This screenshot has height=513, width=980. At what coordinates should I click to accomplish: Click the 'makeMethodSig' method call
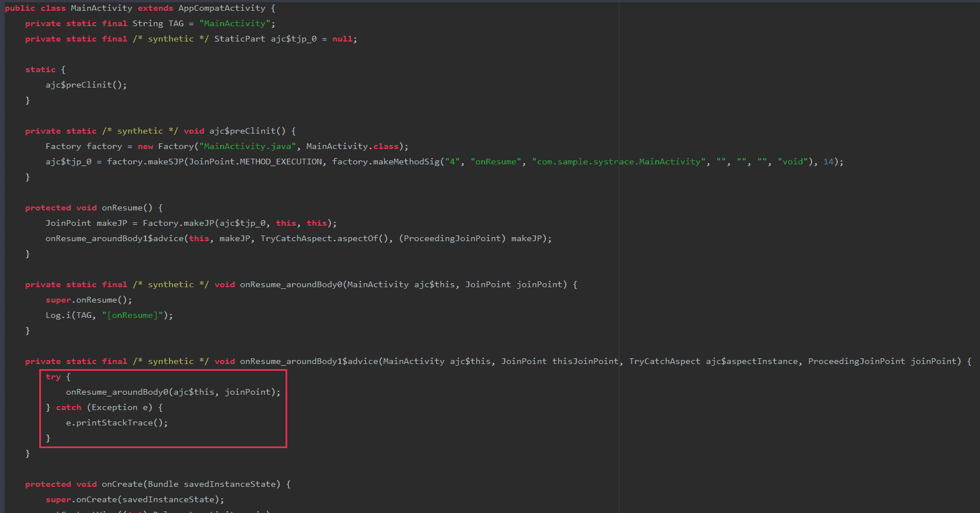click(407, 162)
